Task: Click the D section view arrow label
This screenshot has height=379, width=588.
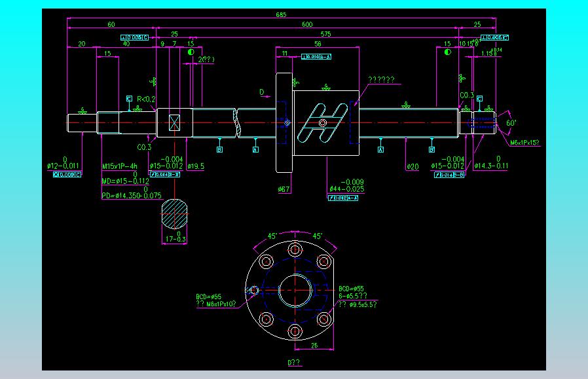Action: 262,92
